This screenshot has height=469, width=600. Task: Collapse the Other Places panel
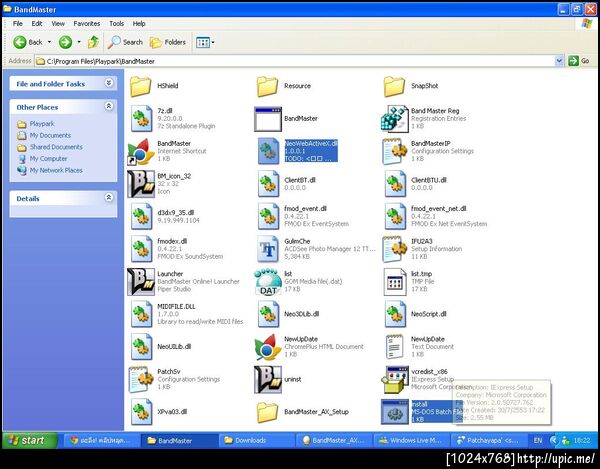[x=109, y=106]
